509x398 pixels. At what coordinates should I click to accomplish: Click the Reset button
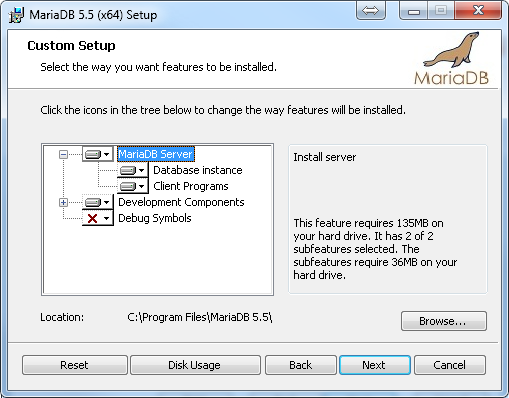coord(75,365)
